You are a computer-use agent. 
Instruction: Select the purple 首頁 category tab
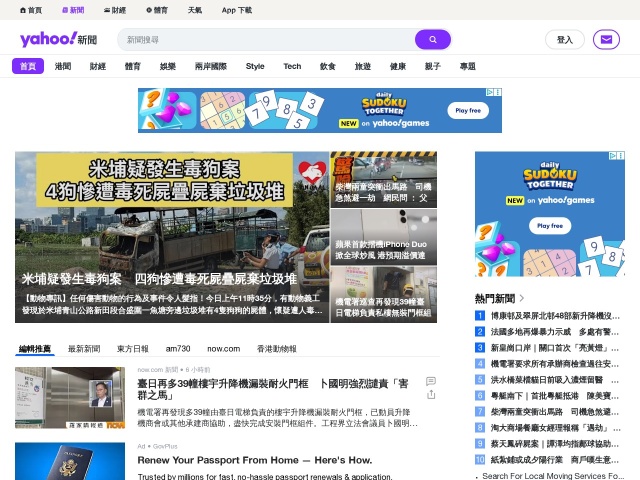click(28, 66)
